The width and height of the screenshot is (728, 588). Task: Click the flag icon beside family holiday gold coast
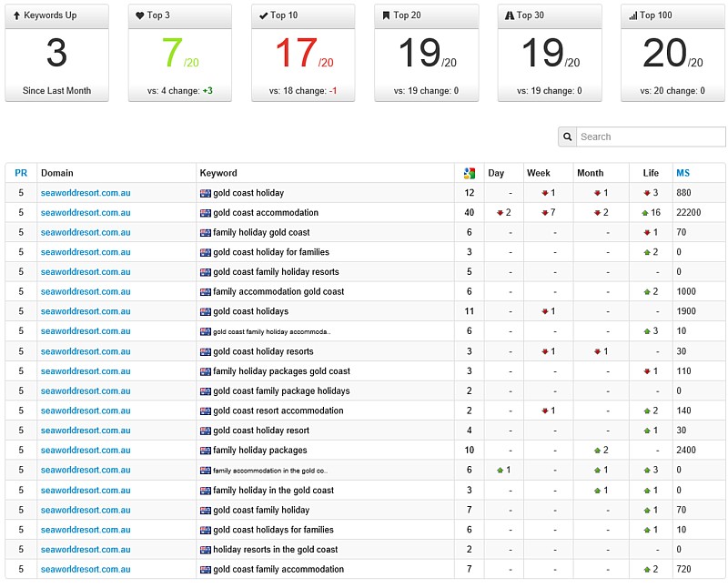pos(206,233)
